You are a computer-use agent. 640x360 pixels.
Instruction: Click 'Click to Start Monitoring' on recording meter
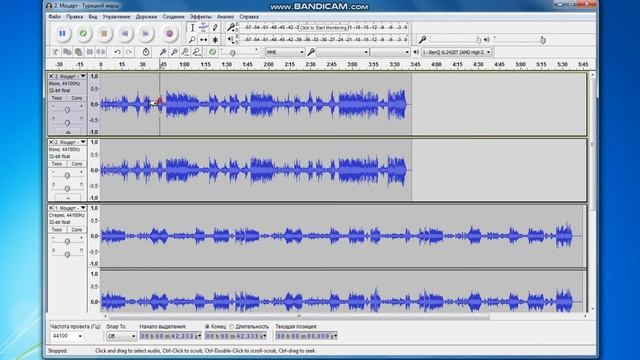(x=323, y=27)
